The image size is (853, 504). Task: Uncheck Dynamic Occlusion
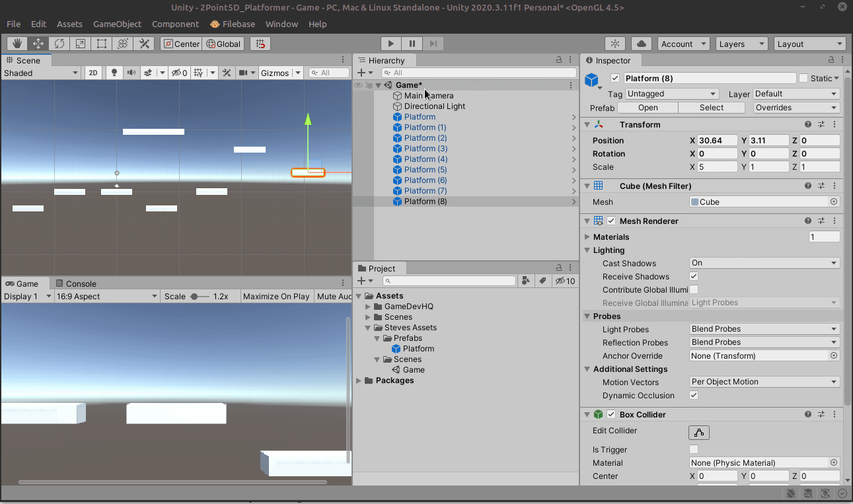[694, 395]
